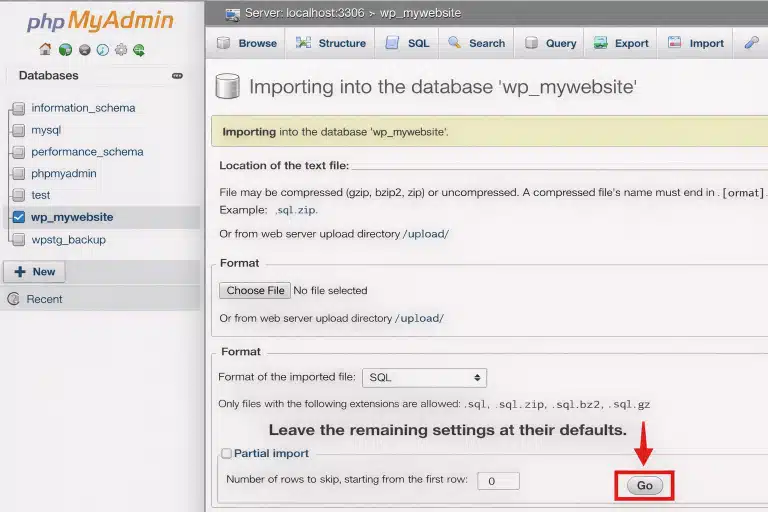The image size is (768, 512).
Task: Switch to the Browse tab
Action: coord(247,43)
